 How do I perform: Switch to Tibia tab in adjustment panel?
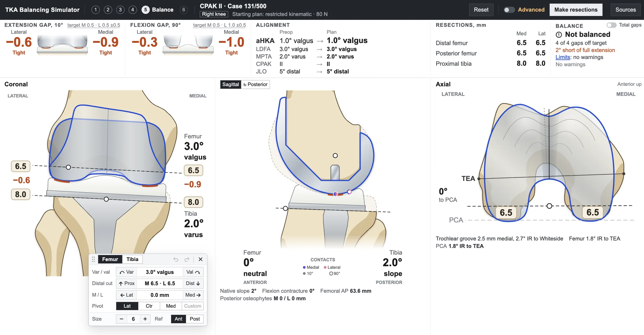pyautogui.click(x=132, y=259)
